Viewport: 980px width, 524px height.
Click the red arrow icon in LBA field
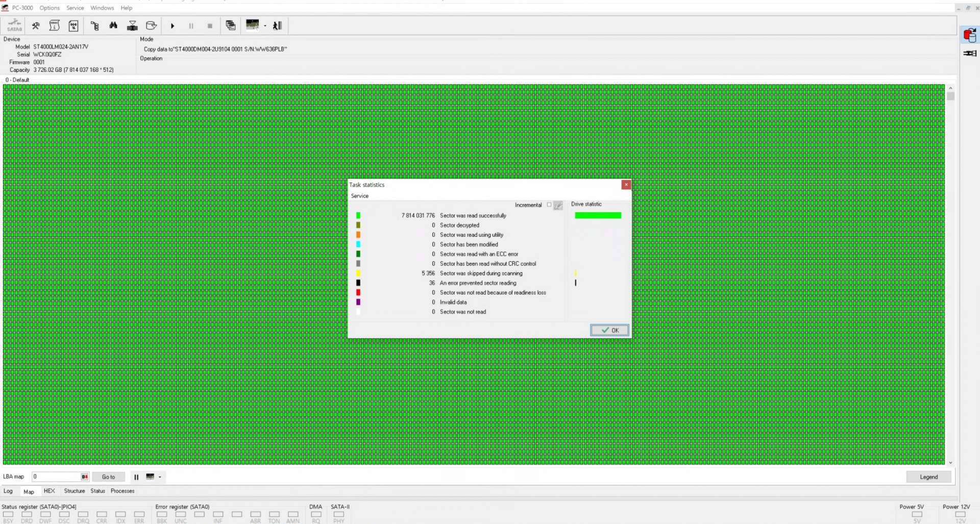pyautogui.click(x=85, y=477)
